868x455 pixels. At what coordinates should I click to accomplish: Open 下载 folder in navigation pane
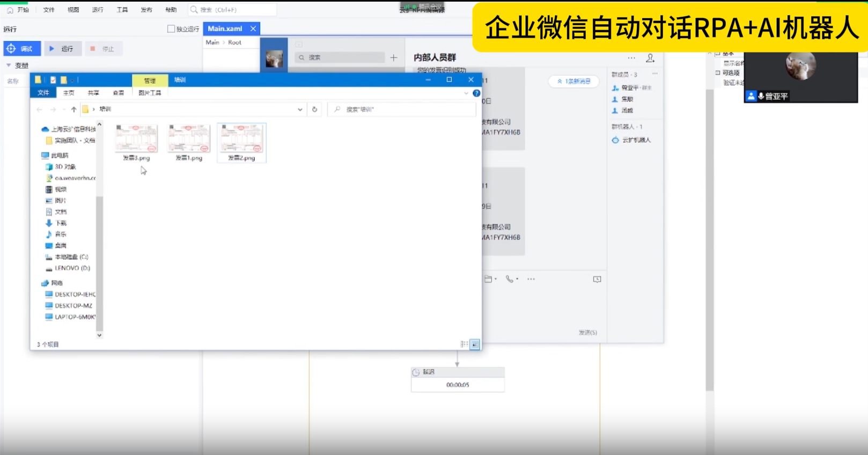point(56,223)
